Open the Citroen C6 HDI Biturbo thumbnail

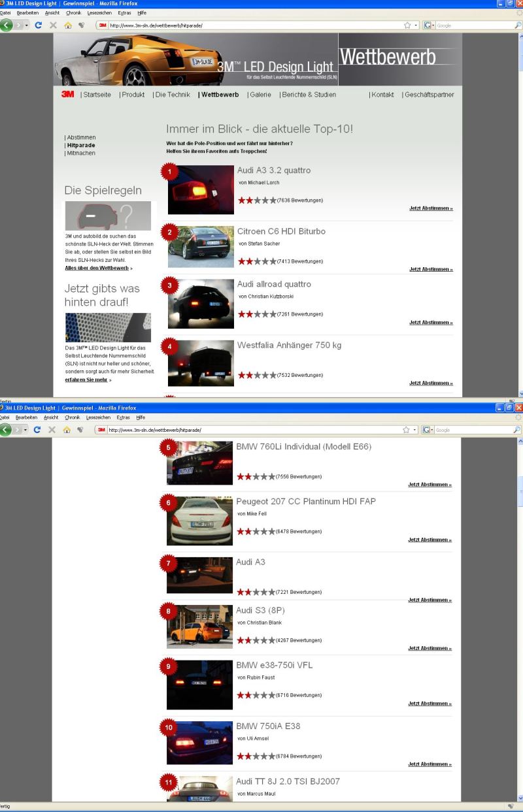201,247
